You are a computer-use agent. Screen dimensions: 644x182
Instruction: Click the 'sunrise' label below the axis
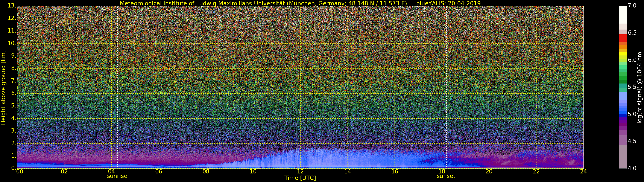[x=117, y=176]
